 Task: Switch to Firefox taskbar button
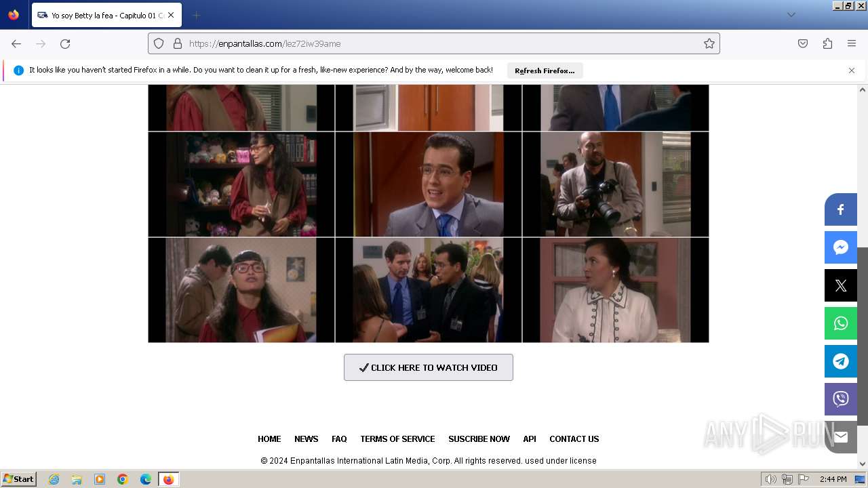click(168, 479)
